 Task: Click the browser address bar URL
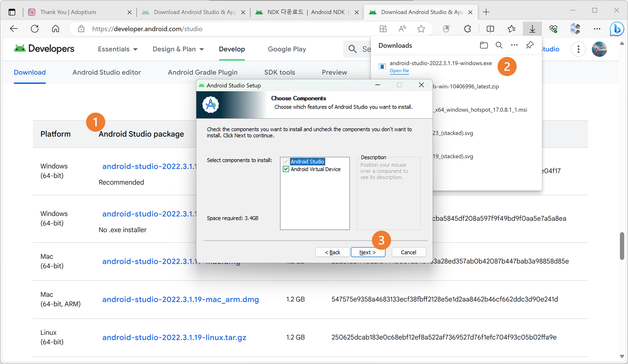pyautogui.click(x=147, y=29)
